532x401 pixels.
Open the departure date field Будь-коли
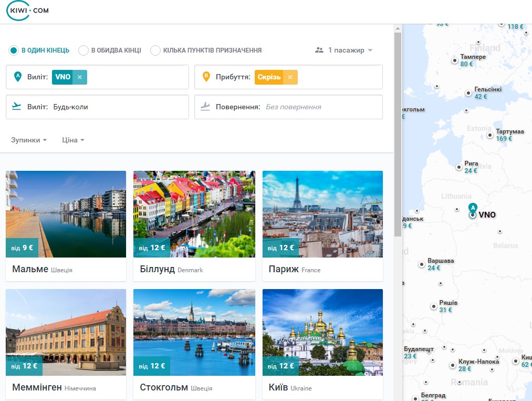point(97,107)
